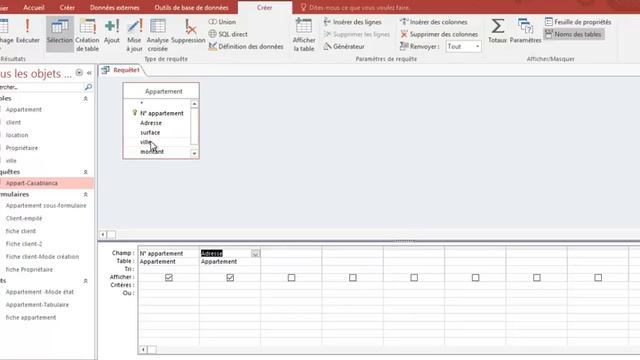Open Fiche client-Mode création form
The width and height of the screenshot is (640, 360).
tap(42, 256)
